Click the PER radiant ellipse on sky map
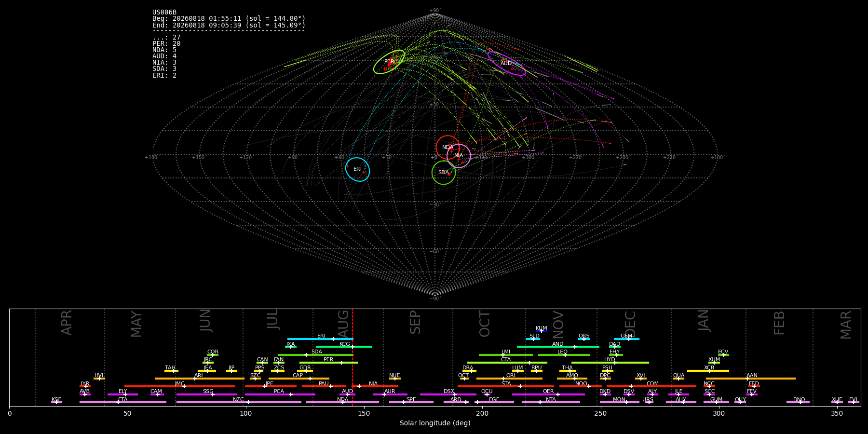The width and height of the screenshot is (868, 434). click(x=389, y=62)
